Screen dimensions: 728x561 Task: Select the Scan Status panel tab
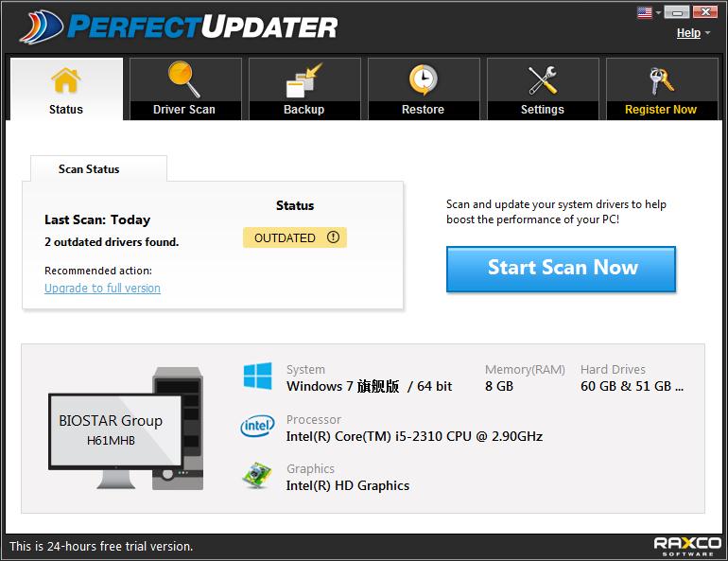click(98, 168)
